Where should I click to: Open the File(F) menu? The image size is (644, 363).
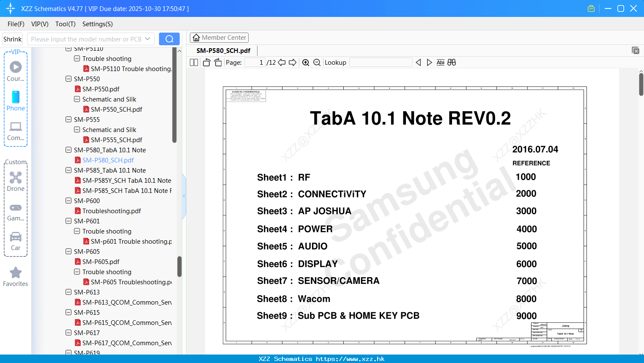pos(16,24)
